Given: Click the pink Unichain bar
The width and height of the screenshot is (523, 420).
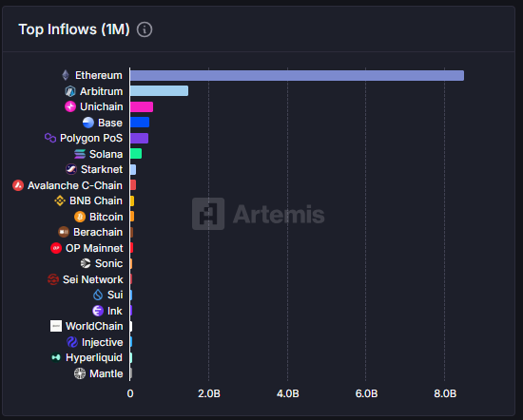Looking at the screenshot, I should tap(142, 106).
